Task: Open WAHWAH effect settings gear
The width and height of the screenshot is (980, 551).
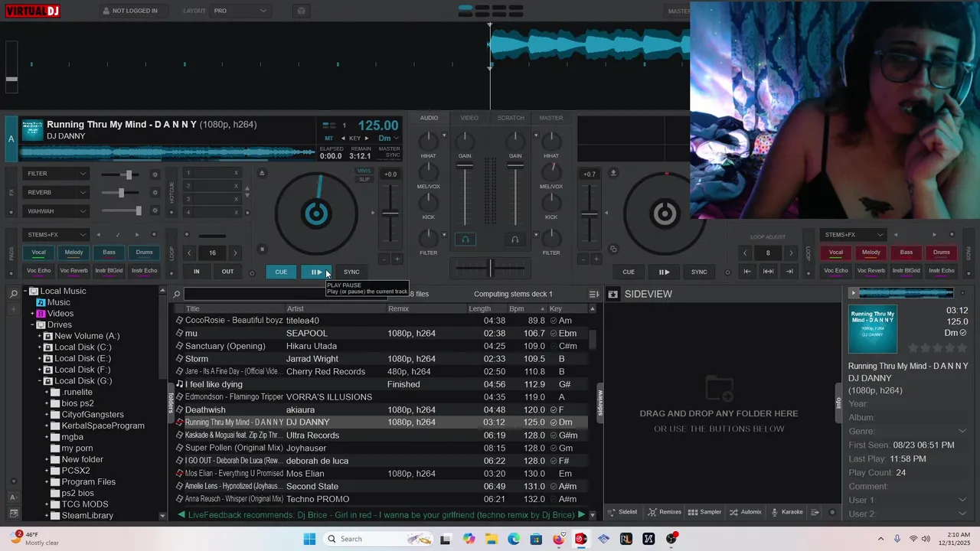Action: click(x=155, y=211)
